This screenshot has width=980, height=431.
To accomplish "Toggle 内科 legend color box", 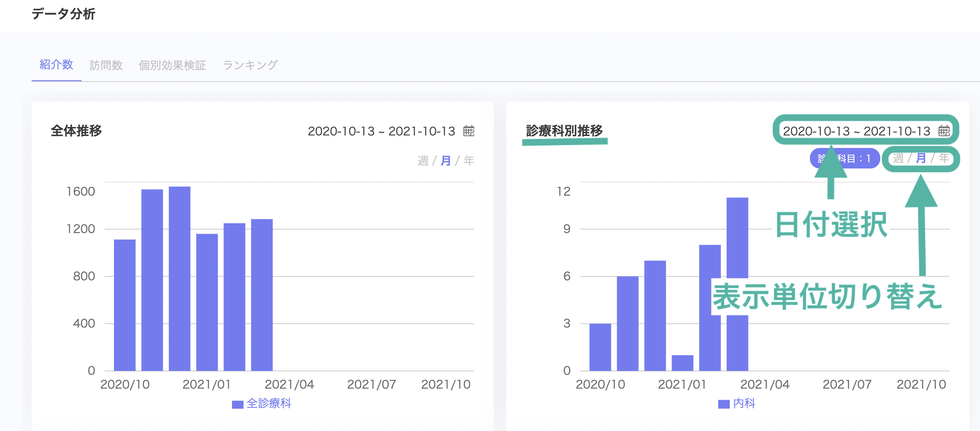I will [x=724, y=404].
